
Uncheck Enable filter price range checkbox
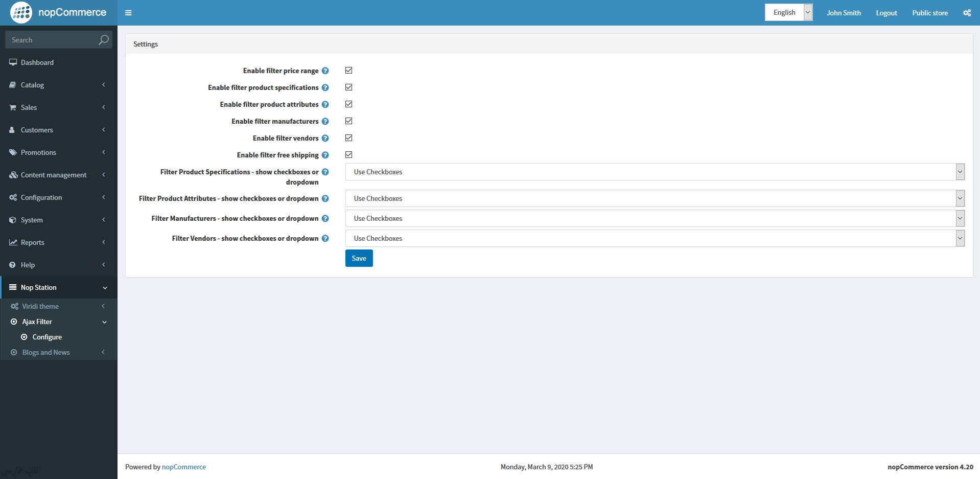349,71
